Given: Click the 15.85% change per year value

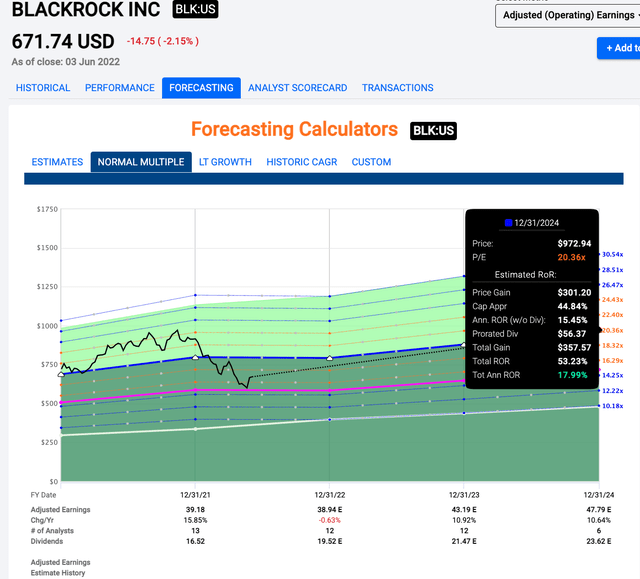Looking at the screenshot, I should click(196, 520).
